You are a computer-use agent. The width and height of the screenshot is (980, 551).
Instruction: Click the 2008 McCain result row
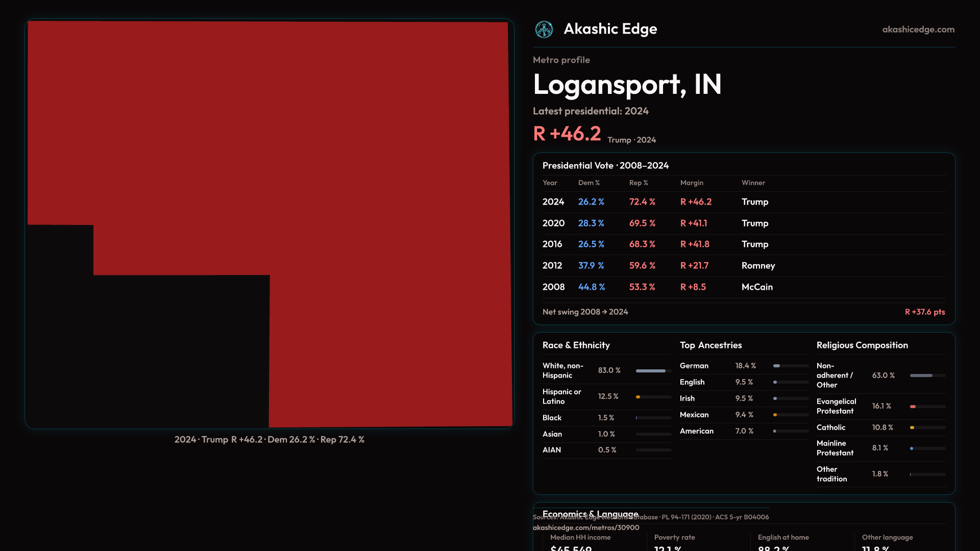click(743, 287)
